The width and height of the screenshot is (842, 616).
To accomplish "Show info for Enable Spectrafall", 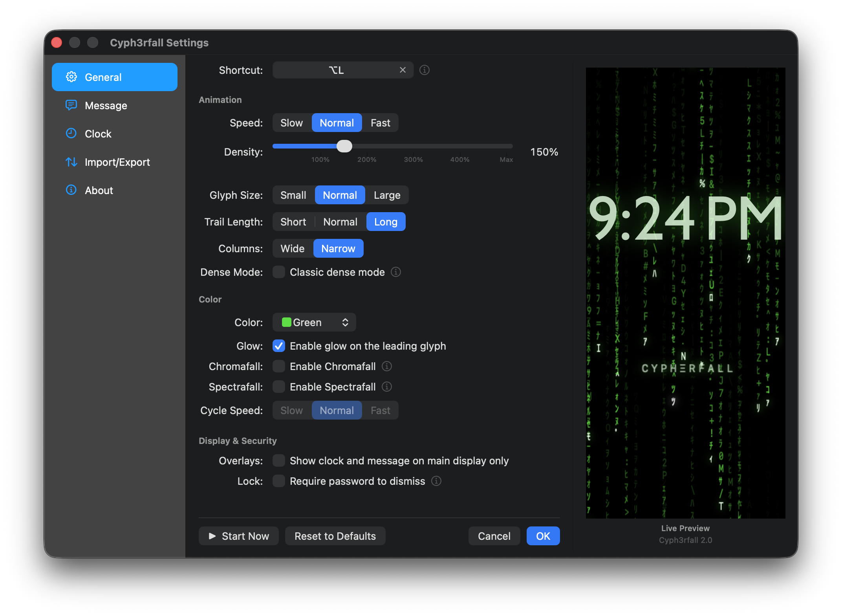I will [x=387, y=387].
